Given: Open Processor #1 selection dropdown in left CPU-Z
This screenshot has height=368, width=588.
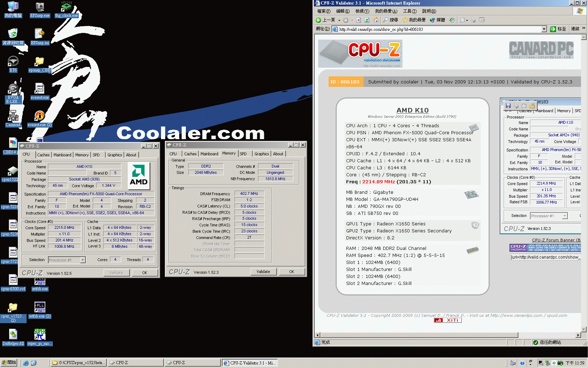Looking at the screenshot, I should (x=83, y=260).
